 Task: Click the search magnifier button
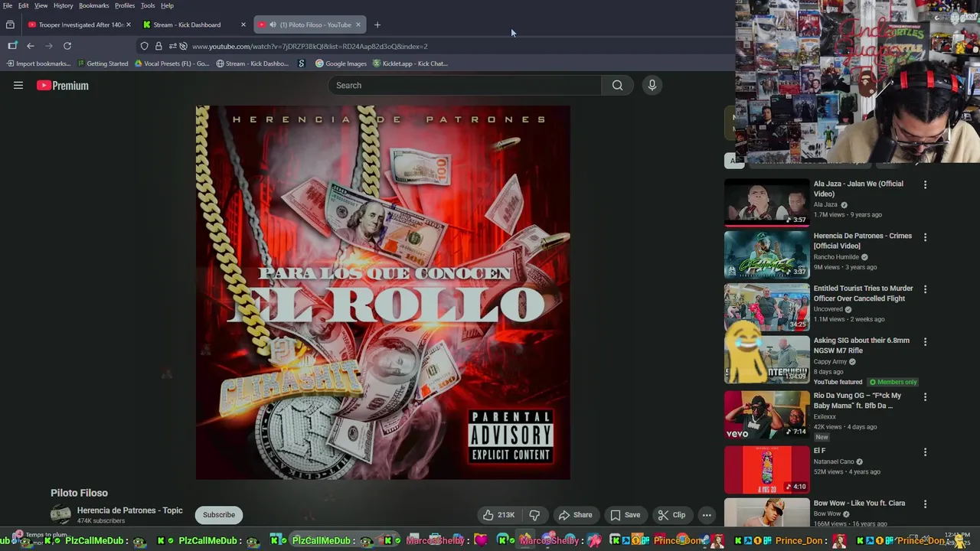pyautogui.click(x=617, y=85)
